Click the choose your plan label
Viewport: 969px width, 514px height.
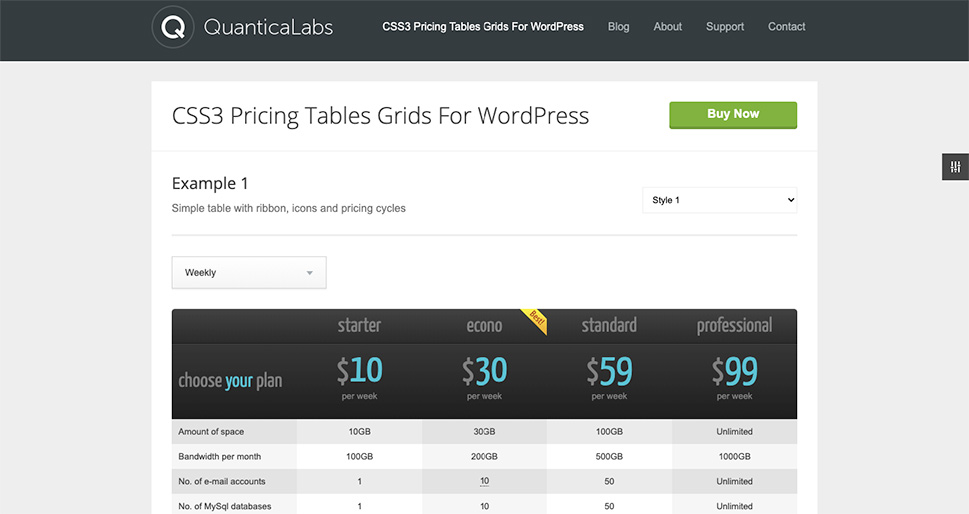[230, 381]
